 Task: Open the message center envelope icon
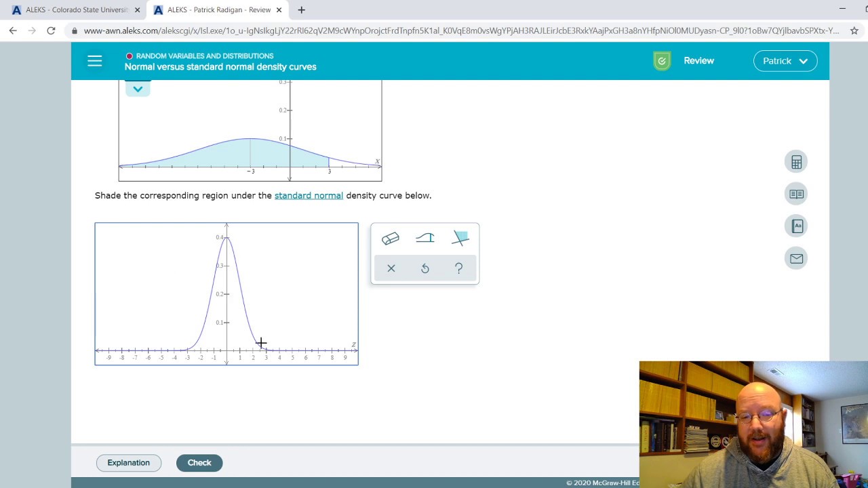pos(796,258)
